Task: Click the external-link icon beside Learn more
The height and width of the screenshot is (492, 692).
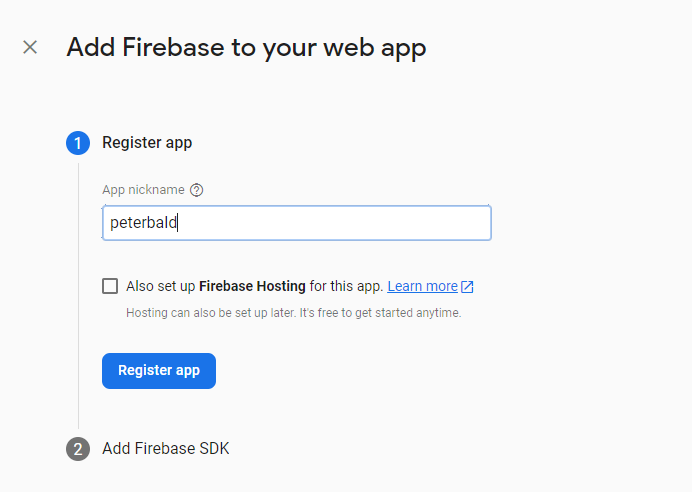Action: tap(467, 287)
